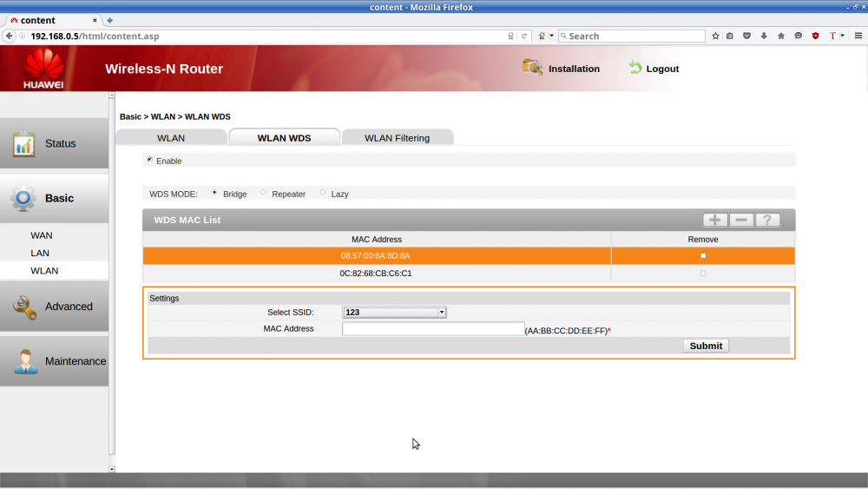This screenshot has height=489, width=868.
Task: Switch to the WLAN tab
Action: point(170,138)
